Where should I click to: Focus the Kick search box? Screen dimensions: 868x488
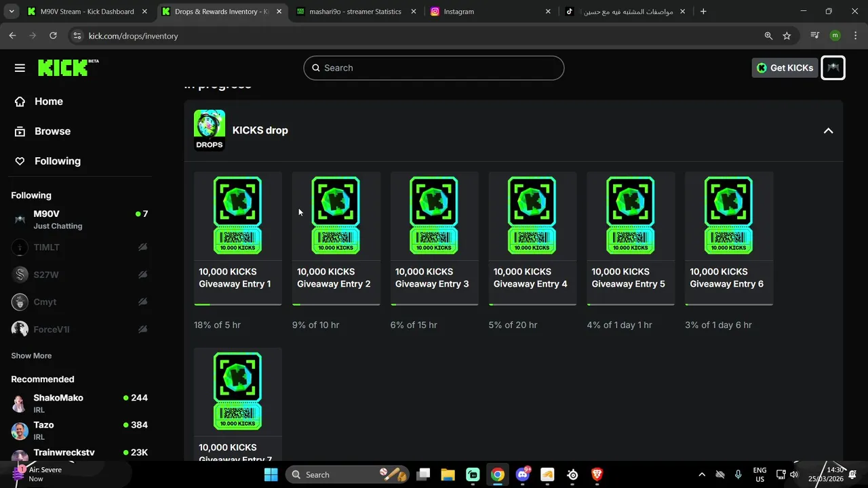tap(434, 68)
